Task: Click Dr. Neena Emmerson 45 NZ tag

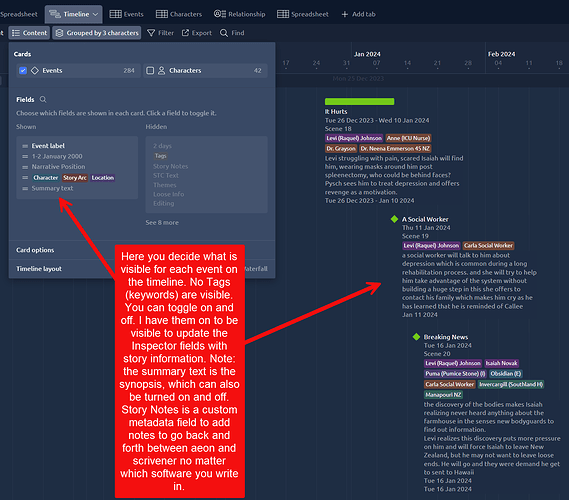Action: click(x=395, y=148)
